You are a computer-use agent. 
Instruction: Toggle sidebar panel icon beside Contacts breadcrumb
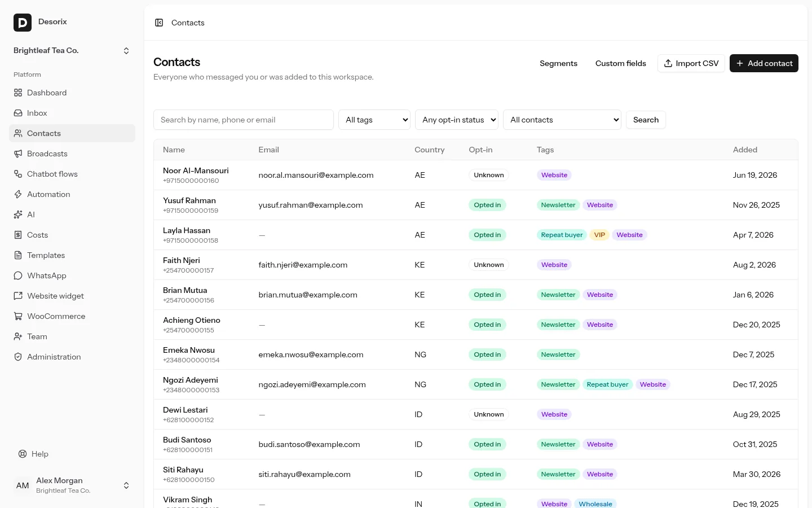pyautogui.click(x=159, y=23)
